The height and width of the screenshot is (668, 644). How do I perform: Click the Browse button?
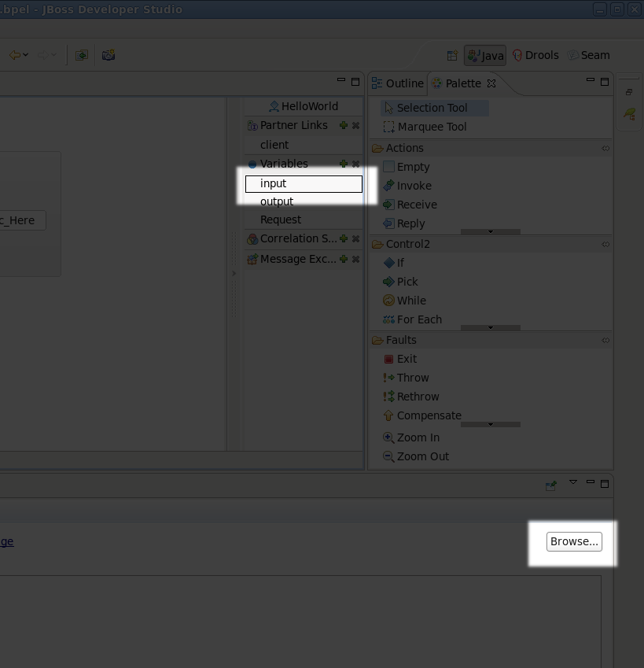tap(573, 541)
